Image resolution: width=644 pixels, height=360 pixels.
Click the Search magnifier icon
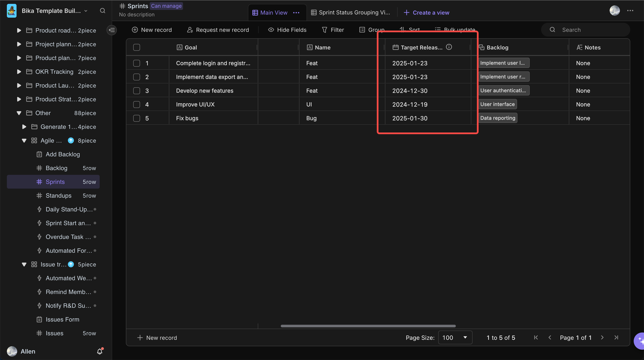tap(552, 30)
